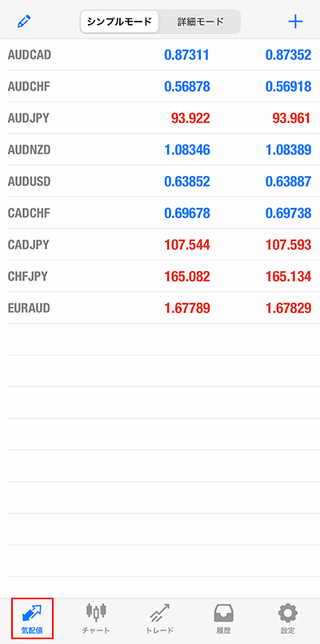The height and width of the screenshot is (644, 320).
Task: Tap AUDCAD ask price 0.87352
Action: pyautogui.click(x=288, y=55)
